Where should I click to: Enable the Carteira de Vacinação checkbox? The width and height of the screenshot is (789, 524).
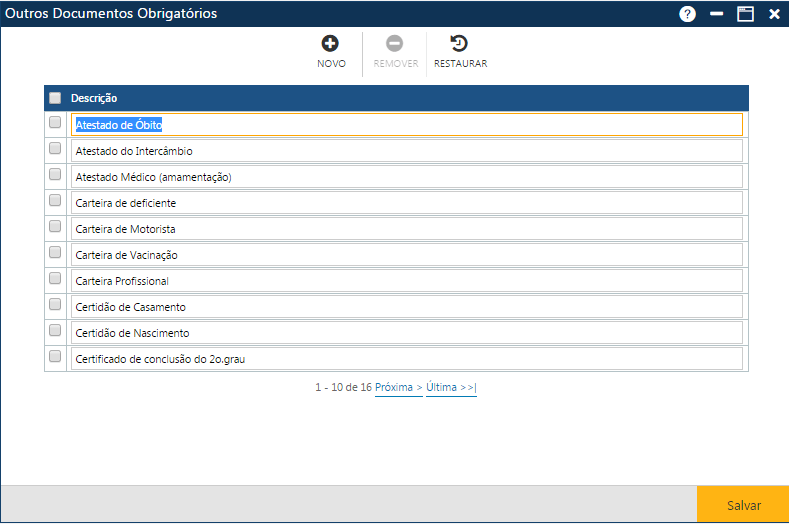pos(55,252)
